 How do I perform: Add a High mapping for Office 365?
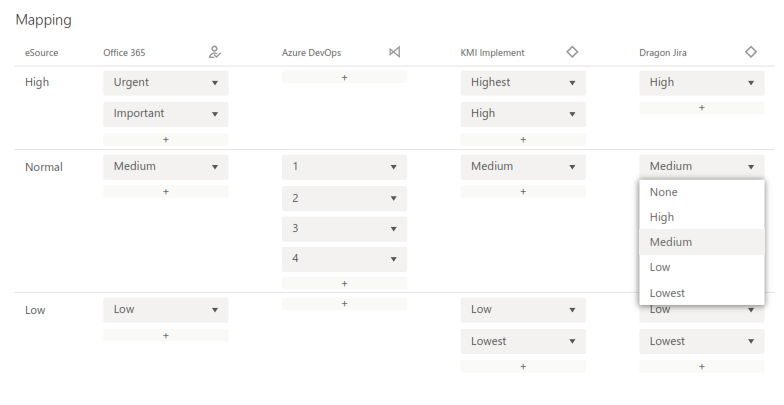click(166, 140)
